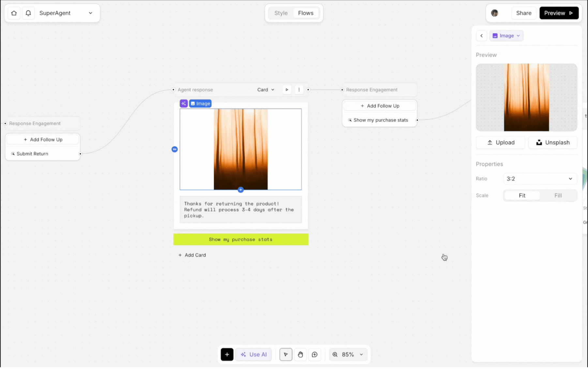This screenshot has width=588, height=369.
Task: Edit the refund message text field
Action: (x=241, y=210)
